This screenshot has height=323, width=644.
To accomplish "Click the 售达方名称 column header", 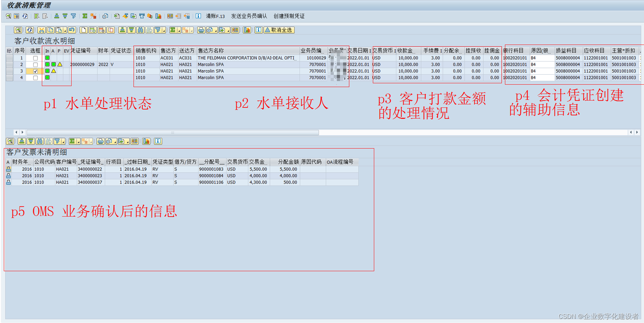I will (248, 51).
